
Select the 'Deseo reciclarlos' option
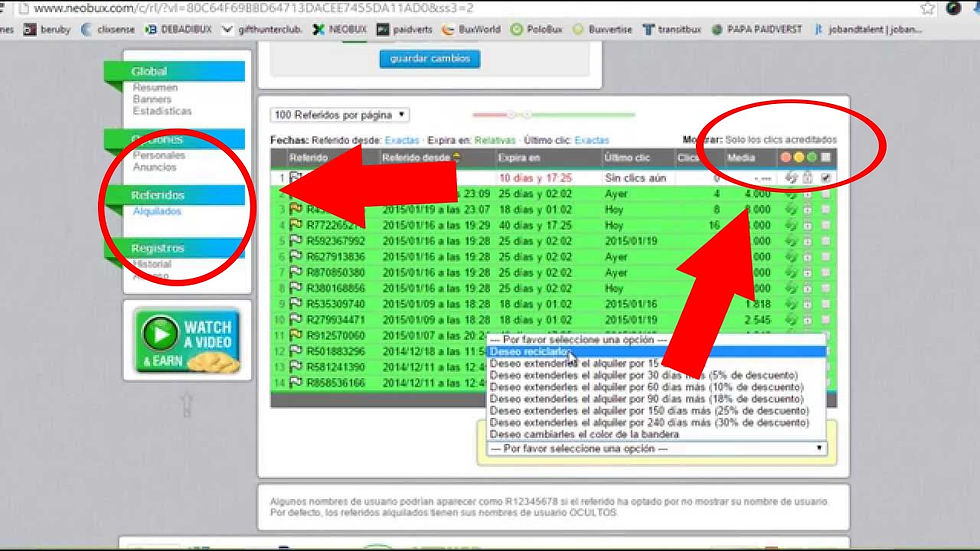[x=656, y=352]
